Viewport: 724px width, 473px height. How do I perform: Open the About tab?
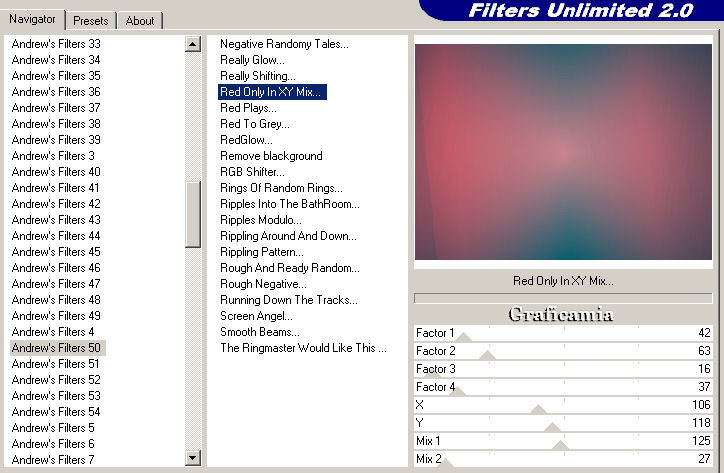coord(139,21)
